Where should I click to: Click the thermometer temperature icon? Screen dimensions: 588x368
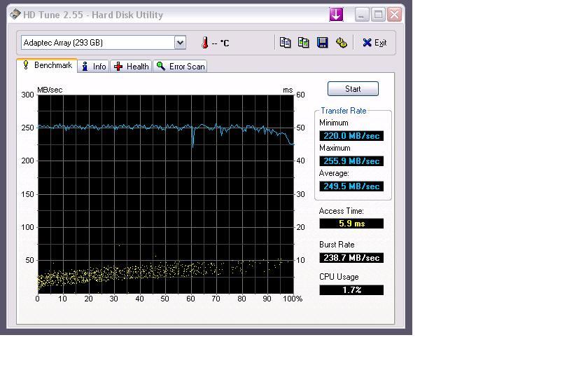point(204,43)
